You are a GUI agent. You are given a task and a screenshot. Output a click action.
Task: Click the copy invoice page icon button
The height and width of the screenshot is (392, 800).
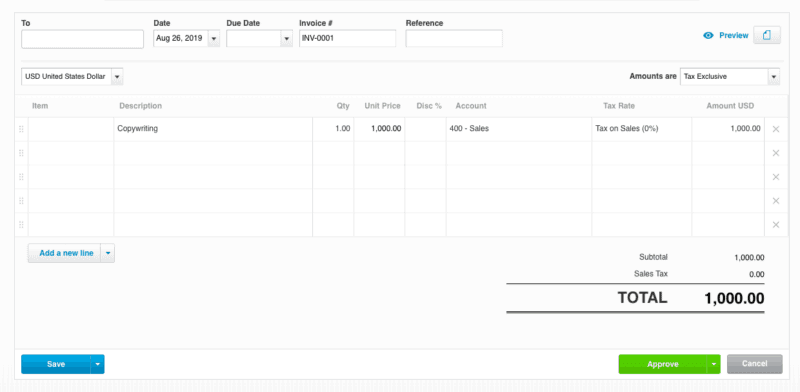pyautogui.click(x=766, y=35)
